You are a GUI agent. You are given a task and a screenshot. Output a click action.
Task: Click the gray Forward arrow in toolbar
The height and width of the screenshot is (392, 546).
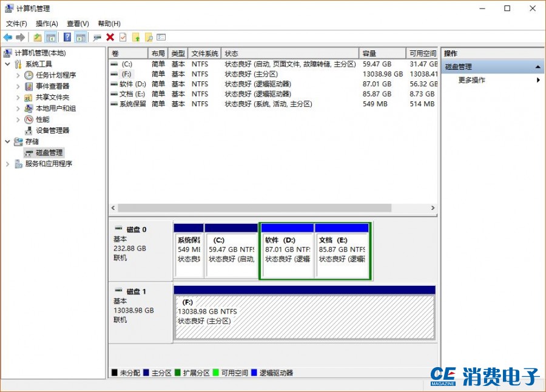[21, 37]
